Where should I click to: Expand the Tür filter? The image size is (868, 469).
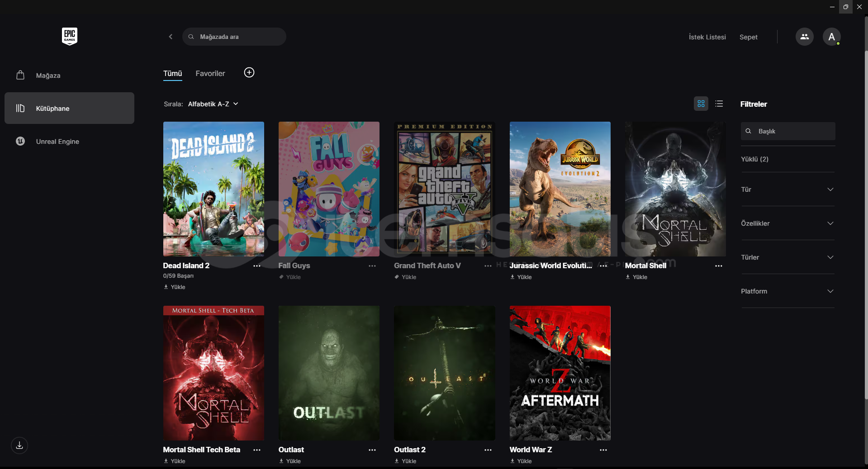click(x=787, y=189)
